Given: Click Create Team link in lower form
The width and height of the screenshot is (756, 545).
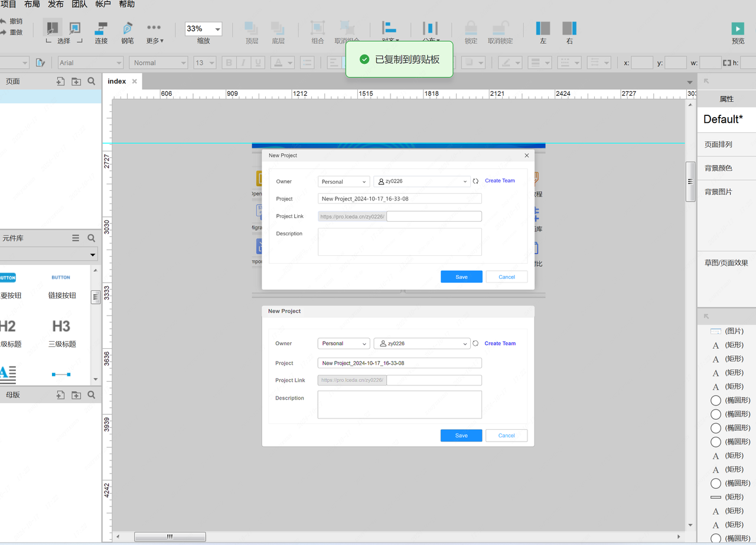Looking at the screenshot, I should pos(500,343).
